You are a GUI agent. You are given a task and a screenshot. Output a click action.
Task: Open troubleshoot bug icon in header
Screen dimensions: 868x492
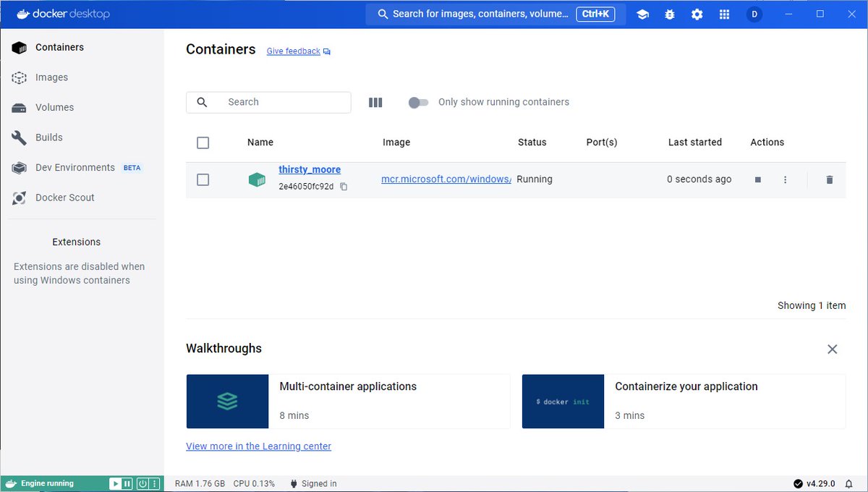tap(670, 14)
